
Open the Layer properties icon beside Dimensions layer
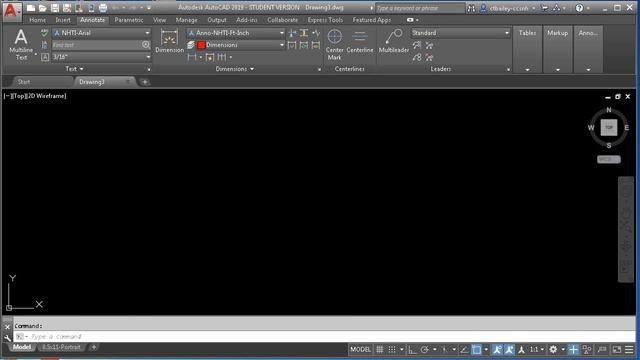pyautogui.click(x=191, y=45)
